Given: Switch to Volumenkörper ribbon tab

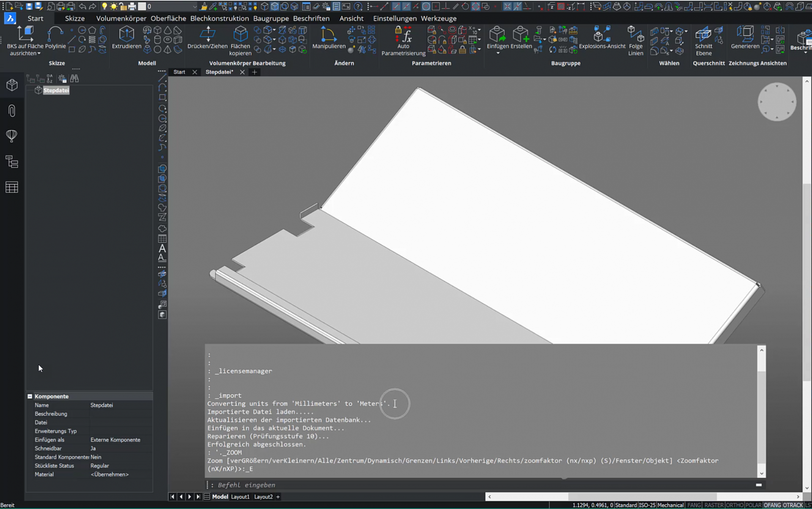Looking at the screenshot, I should click(x=121, y=18).
